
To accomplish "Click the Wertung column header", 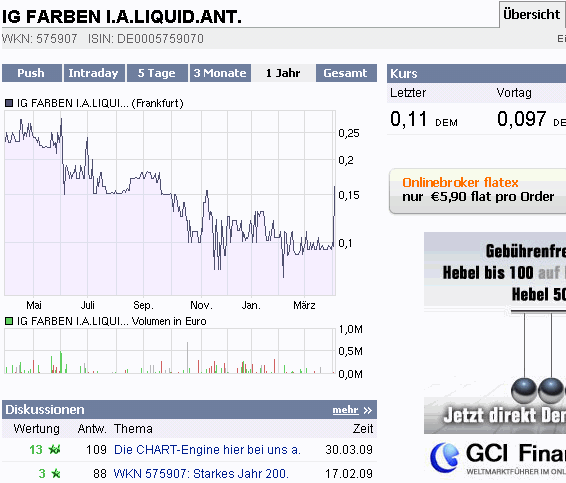I will pyautogui.click(x=36, y=428).
